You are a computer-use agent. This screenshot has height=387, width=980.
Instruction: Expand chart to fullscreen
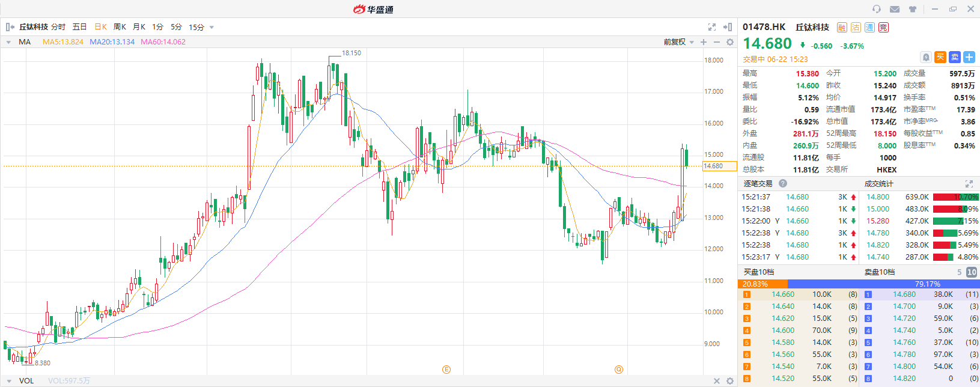(712, 27)
